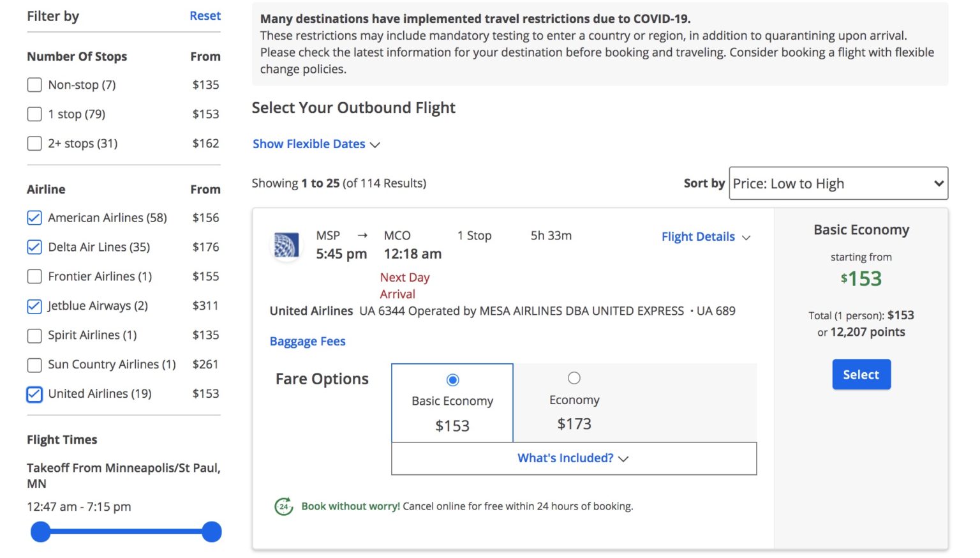Expand What's Included details
Viewport: 980px width, 558px height.
pos(572,458)
